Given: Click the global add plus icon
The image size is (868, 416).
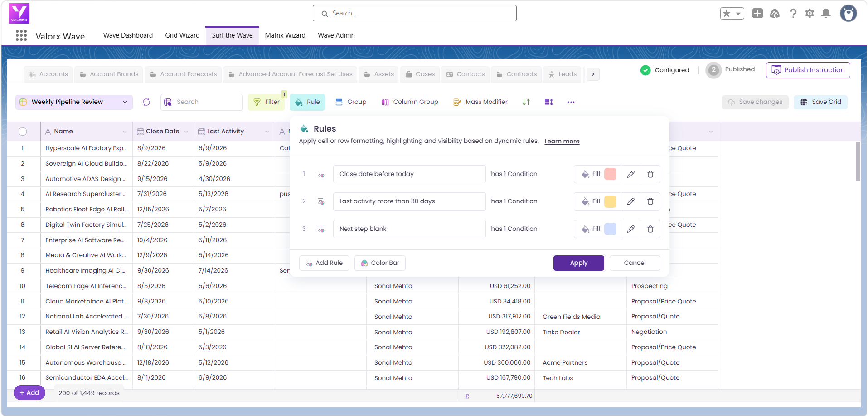Looking at the screenshot, I should coord(757,14).
